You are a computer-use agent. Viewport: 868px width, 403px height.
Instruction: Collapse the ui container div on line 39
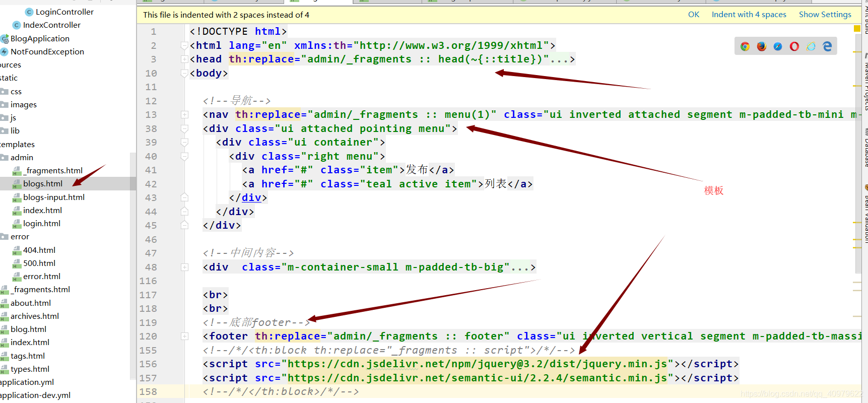(x=184, y=143)
